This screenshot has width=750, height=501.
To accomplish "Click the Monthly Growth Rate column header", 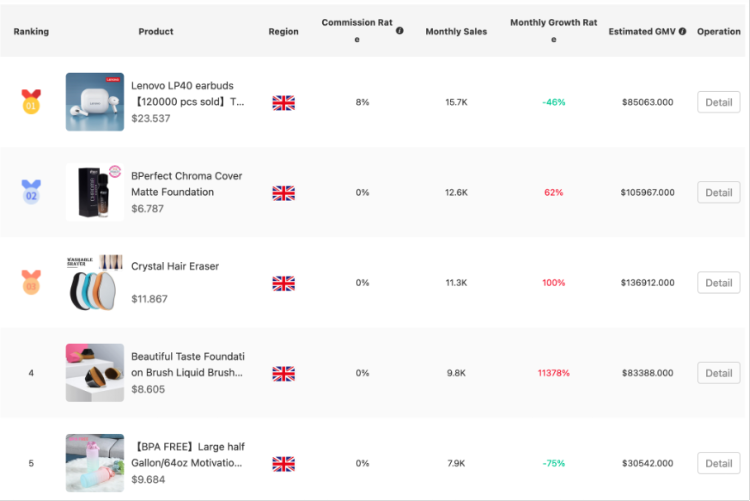I will tap(553, 31).
